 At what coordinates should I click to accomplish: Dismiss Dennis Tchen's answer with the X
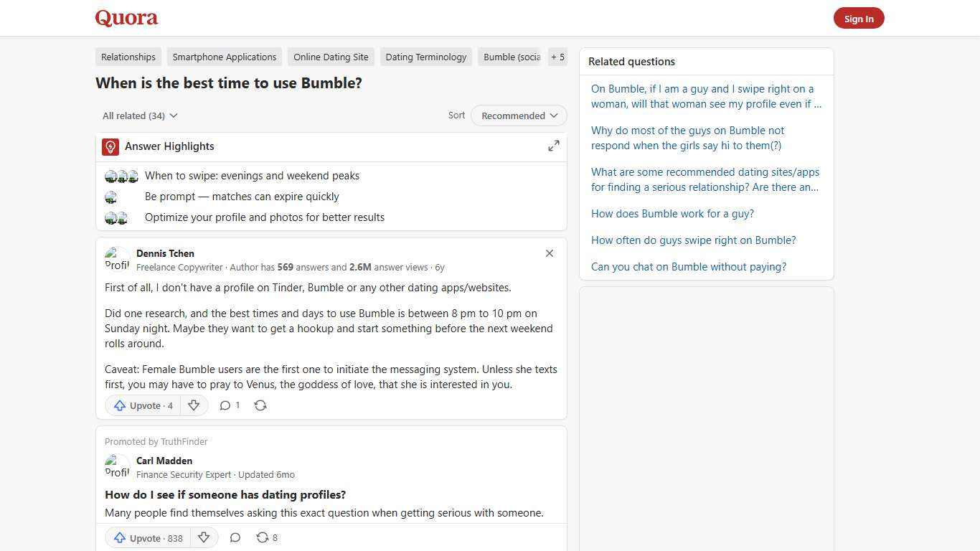click(550, 253)
